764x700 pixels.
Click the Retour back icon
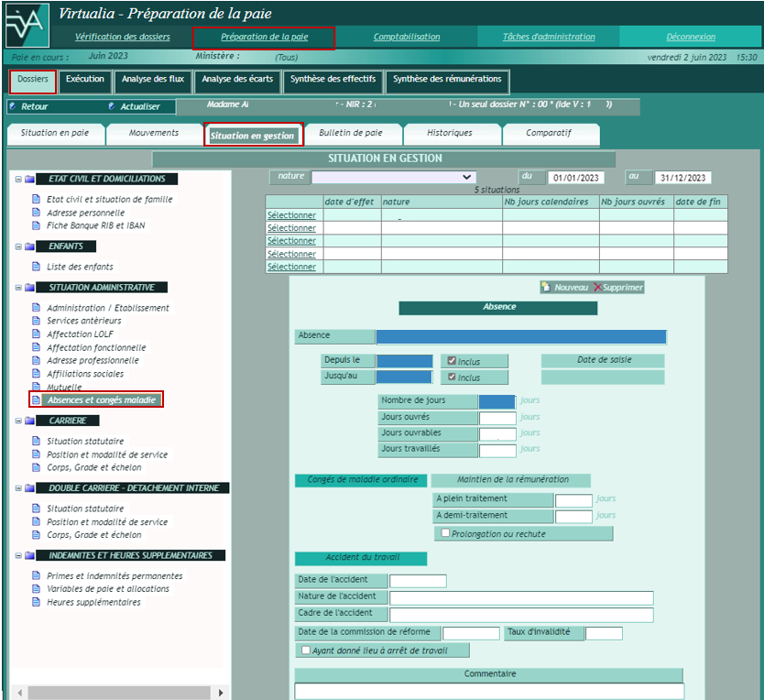(x=12, y=106)
